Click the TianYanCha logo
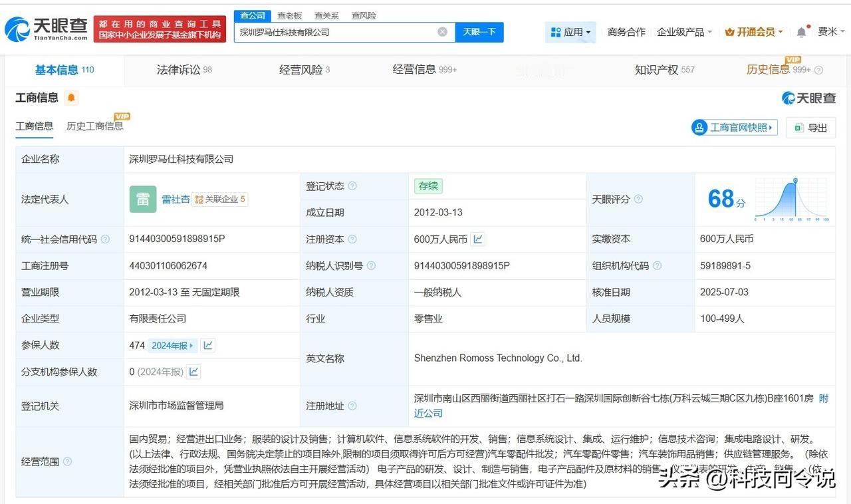Screen dimensions: 851x504 click(46, 29)
